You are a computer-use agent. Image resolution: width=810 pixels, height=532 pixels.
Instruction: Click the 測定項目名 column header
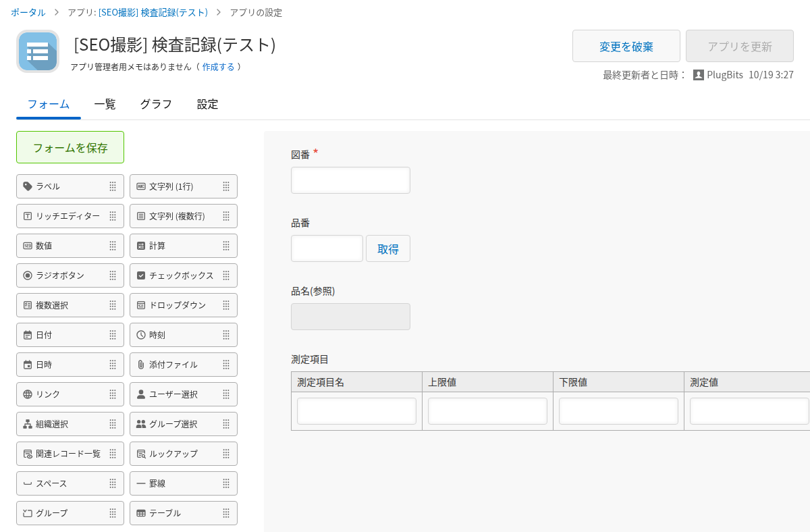click(x=356, y=382)
